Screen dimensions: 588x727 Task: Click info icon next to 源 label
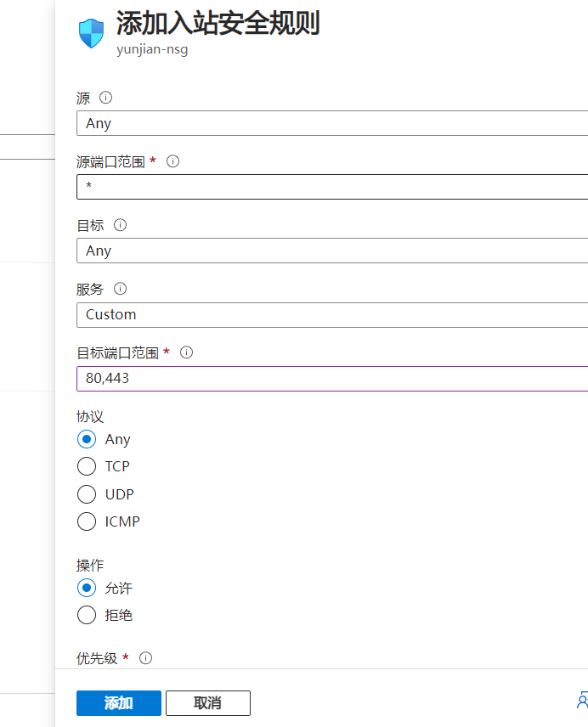(106, 98)
